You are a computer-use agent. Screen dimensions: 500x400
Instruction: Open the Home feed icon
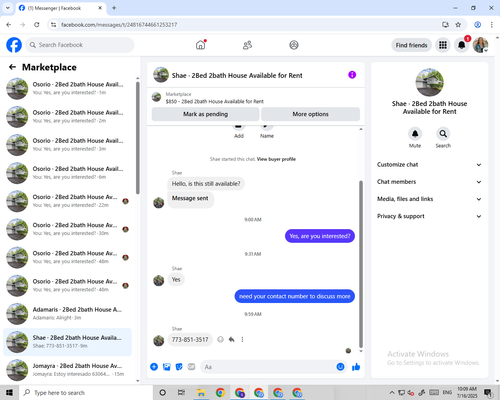[x=201, y=45]
